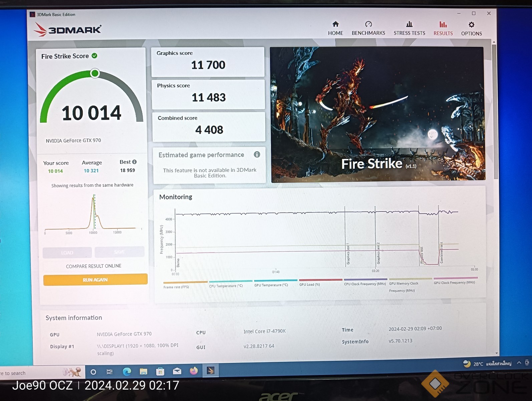The image size is (532, 401).
Task: Open Microsoft Store from the taskbar
Action: [x=160, y=371]
